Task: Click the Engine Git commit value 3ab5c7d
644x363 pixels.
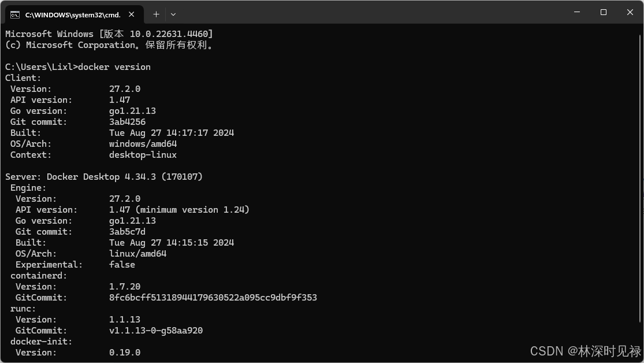Action: 127,231
